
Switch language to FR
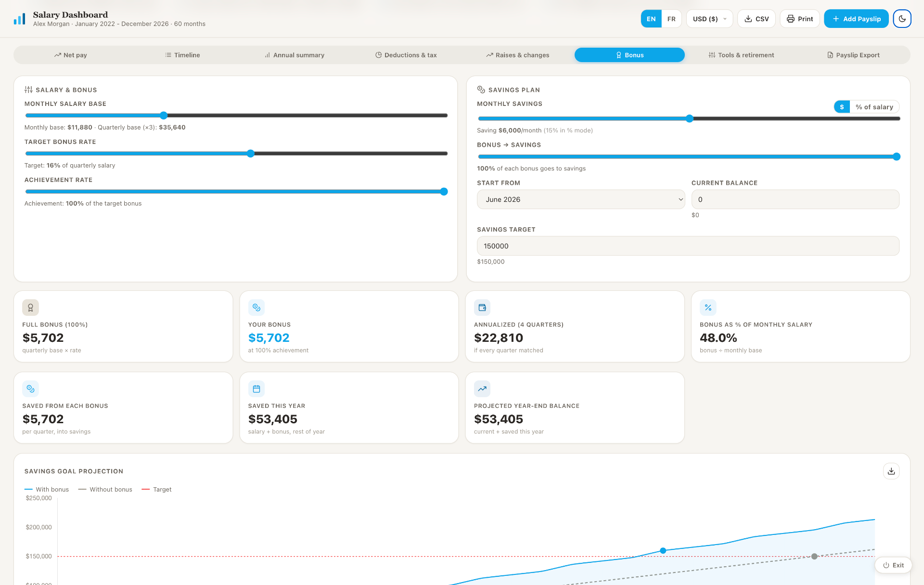tap(671, 19)
